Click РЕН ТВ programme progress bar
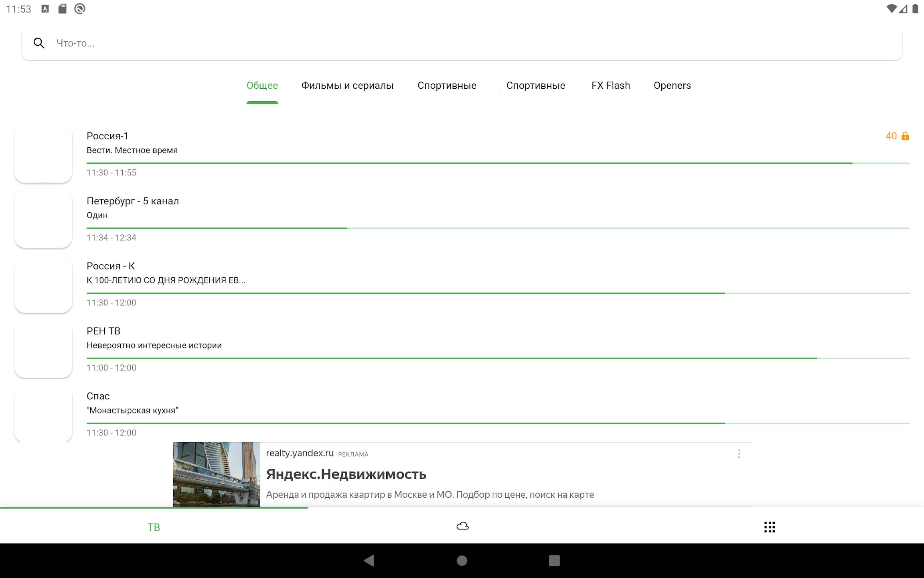The image size is (924, 578). coord(498,358)
